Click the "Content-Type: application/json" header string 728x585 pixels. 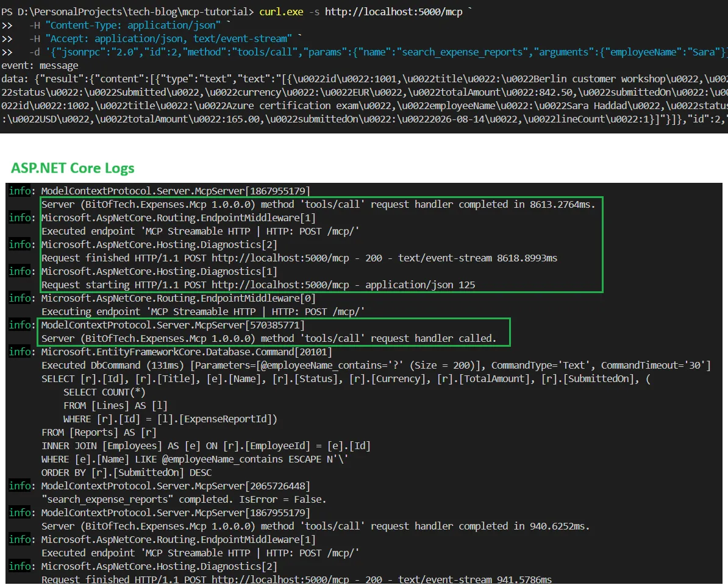coord(134,25)
